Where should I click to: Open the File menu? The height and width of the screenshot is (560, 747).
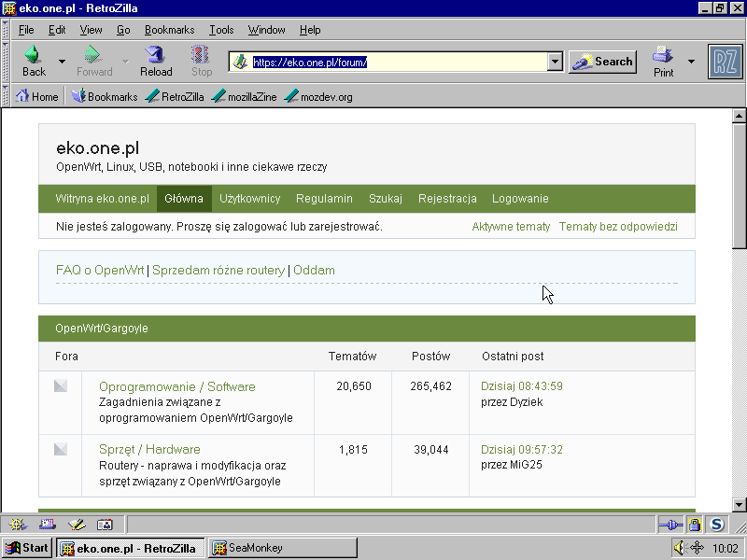pos(26,30)
